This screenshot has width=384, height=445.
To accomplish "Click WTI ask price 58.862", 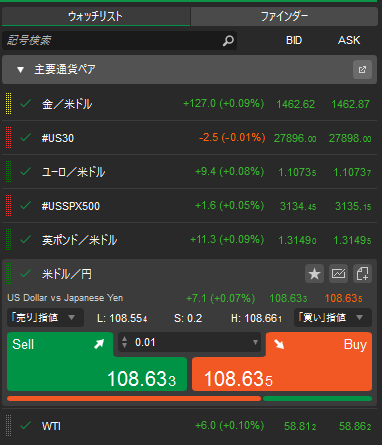I will point(355,426).
